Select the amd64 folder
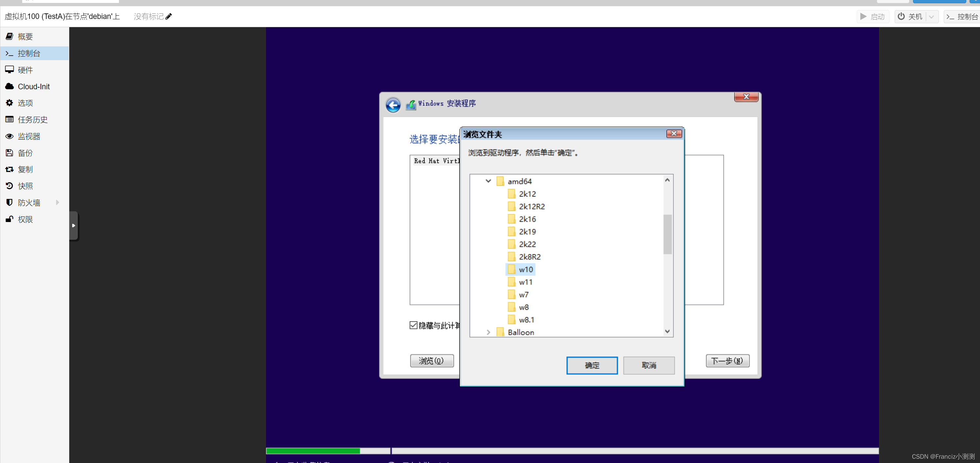The image size is (980, 463). pos(519,181)
